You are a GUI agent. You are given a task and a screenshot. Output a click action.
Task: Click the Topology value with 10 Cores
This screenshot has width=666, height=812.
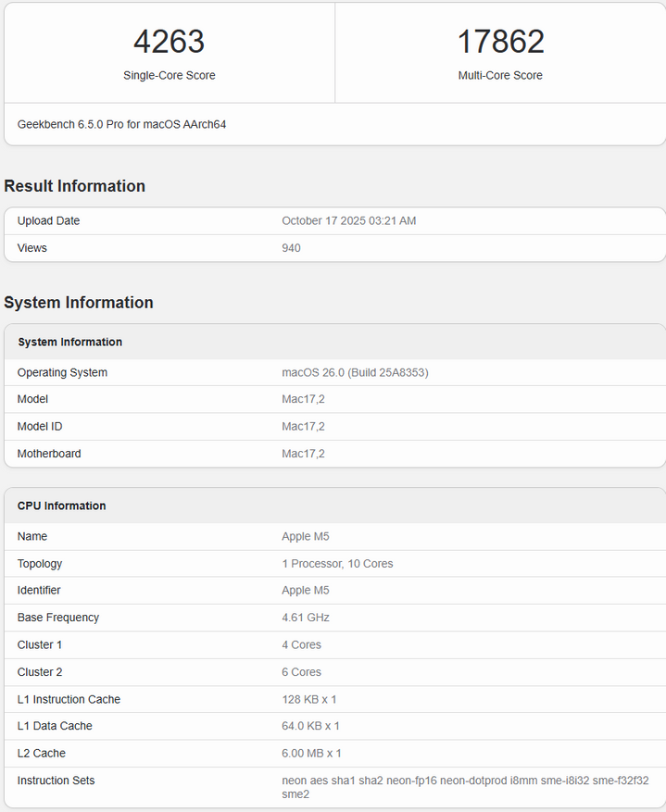point(337,564)
